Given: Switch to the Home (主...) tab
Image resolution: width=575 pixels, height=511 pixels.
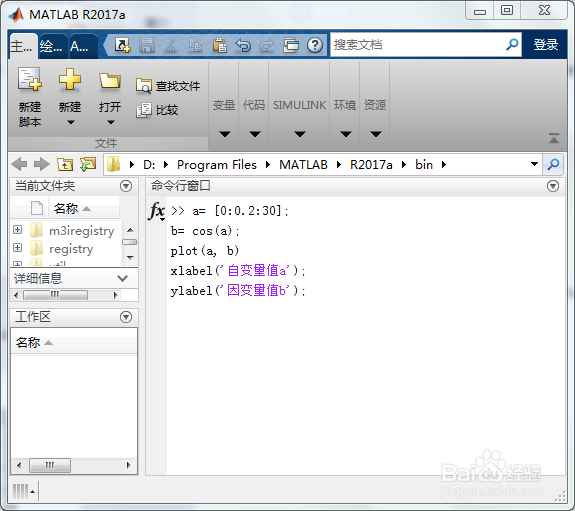Looking at the screenshot, I should click(x=23, y=46).
